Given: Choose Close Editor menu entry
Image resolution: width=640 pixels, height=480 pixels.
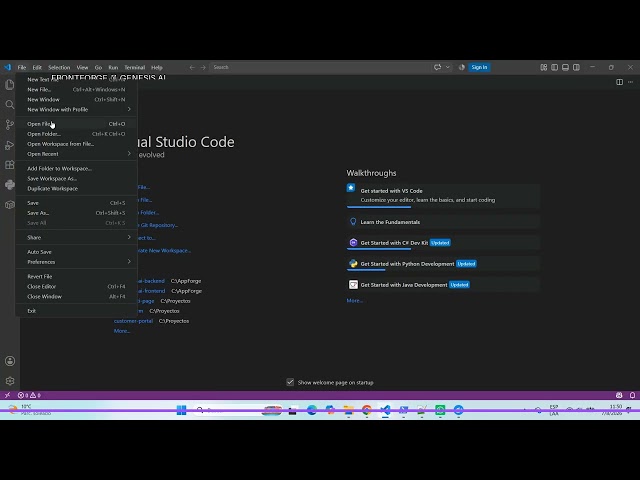Looking at the screenshot, I should click(76, 287).
